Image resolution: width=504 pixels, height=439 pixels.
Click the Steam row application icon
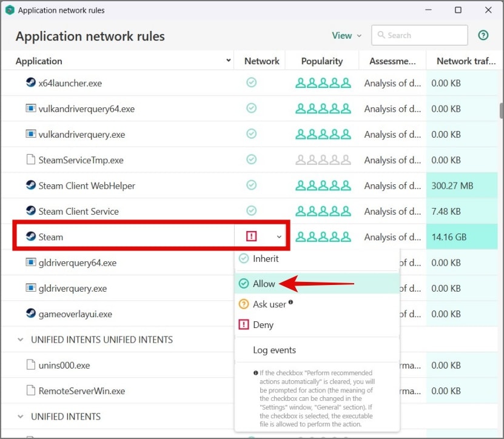pos(30,236)
